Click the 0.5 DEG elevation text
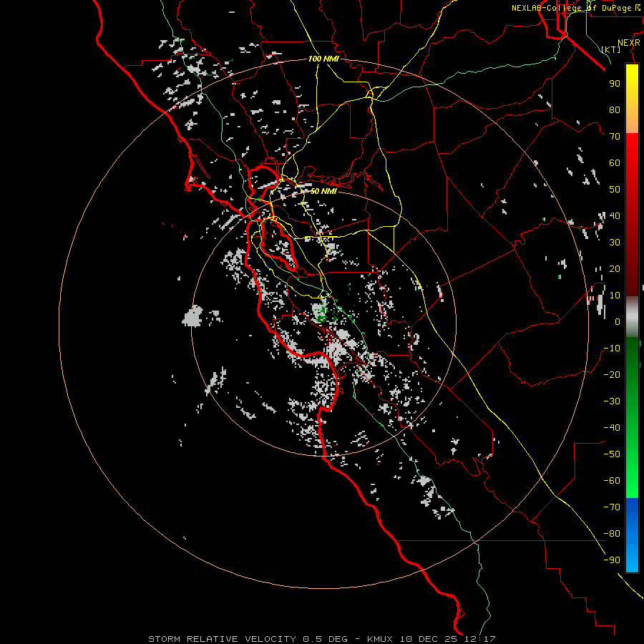The image size is (644, 644). [325, 639]
